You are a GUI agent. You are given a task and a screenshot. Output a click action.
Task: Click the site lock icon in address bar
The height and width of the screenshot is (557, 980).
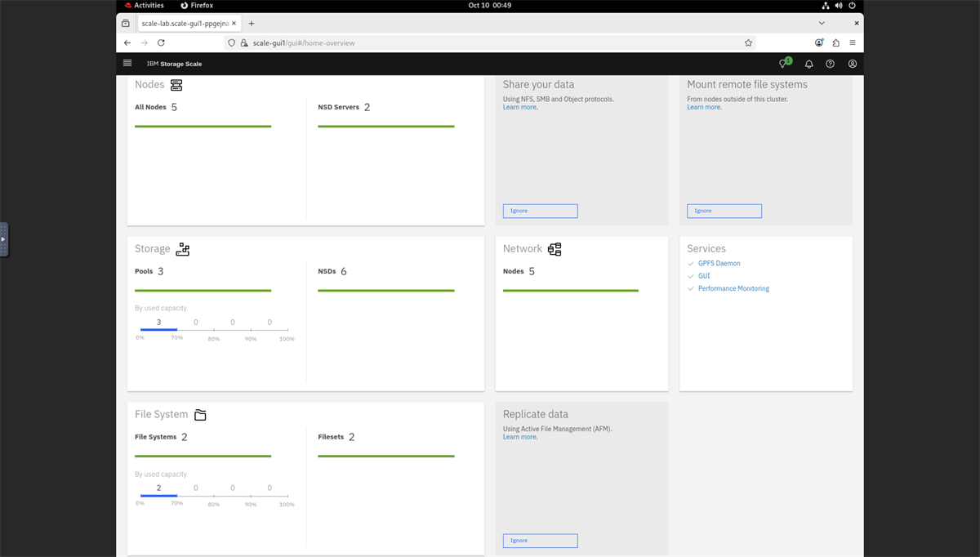243,42
